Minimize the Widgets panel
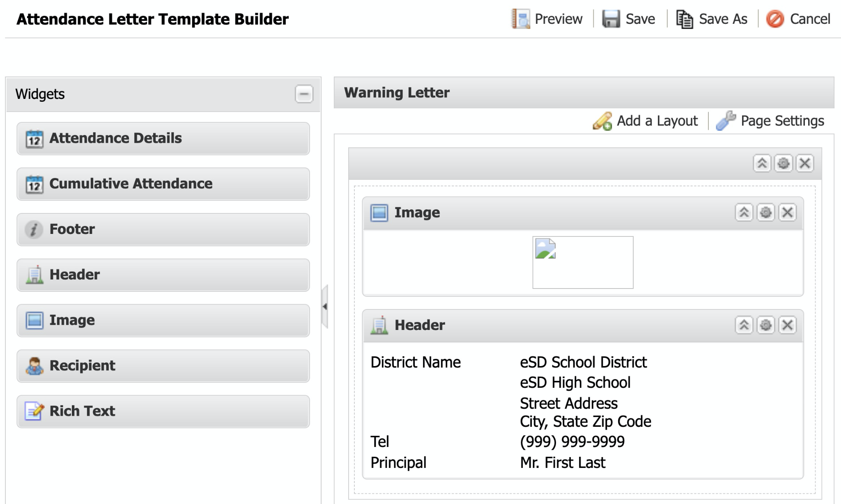 click(x=304, y=94)
